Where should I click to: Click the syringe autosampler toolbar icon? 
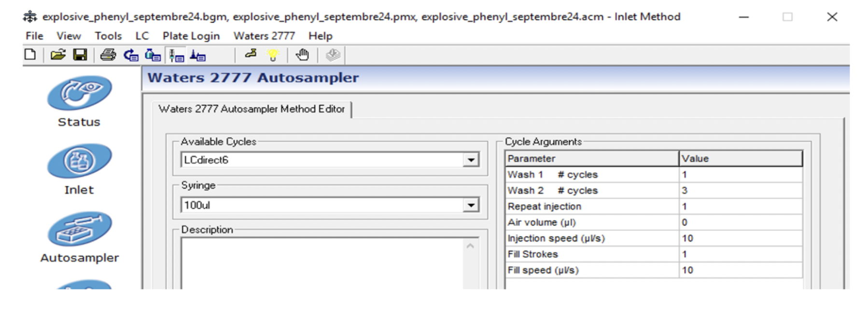pyautogui.click(x=176, y=56)
